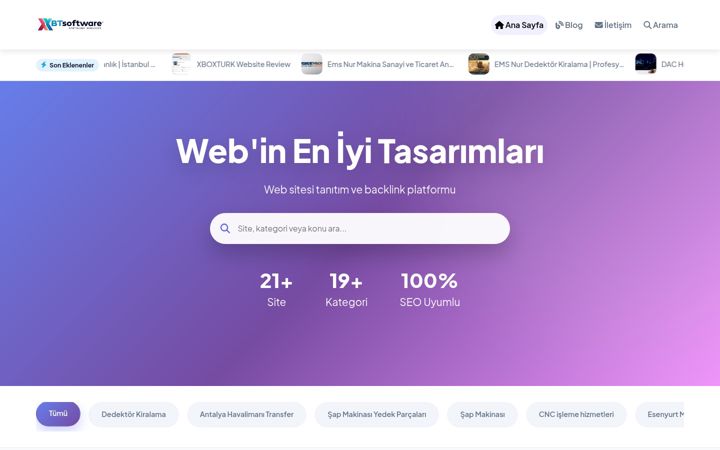
Task: Click the Web sitesi tanıtım ve backlink subtitle
Action: (x=360, y=189)
